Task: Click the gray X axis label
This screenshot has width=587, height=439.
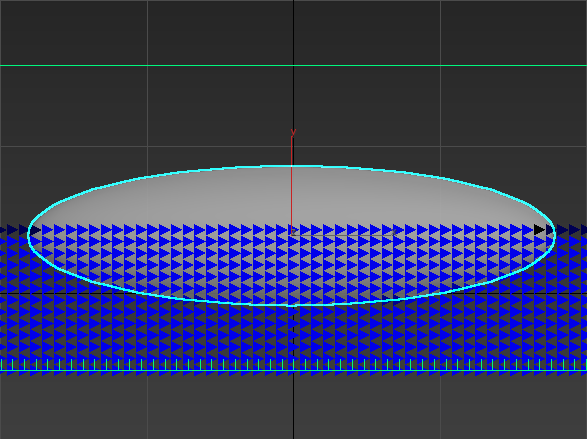Action: (x=393, y=232)
